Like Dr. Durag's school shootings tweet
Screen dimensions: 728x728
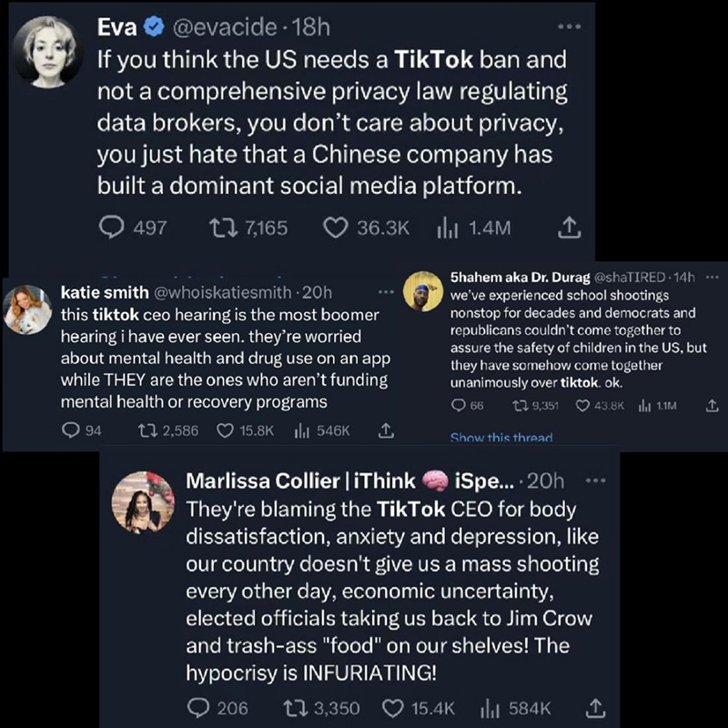[584, 406]
